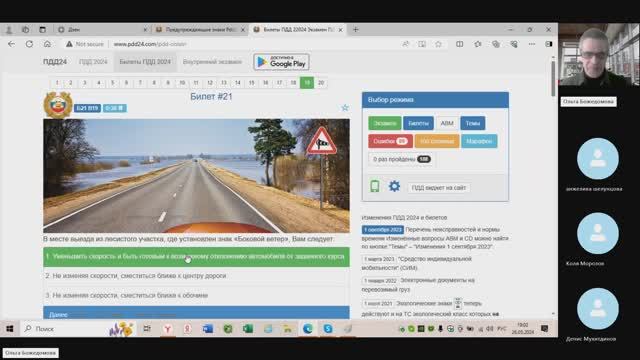
Task: Open the Edge sidebar toggle icon
Action: click(549, 44)
